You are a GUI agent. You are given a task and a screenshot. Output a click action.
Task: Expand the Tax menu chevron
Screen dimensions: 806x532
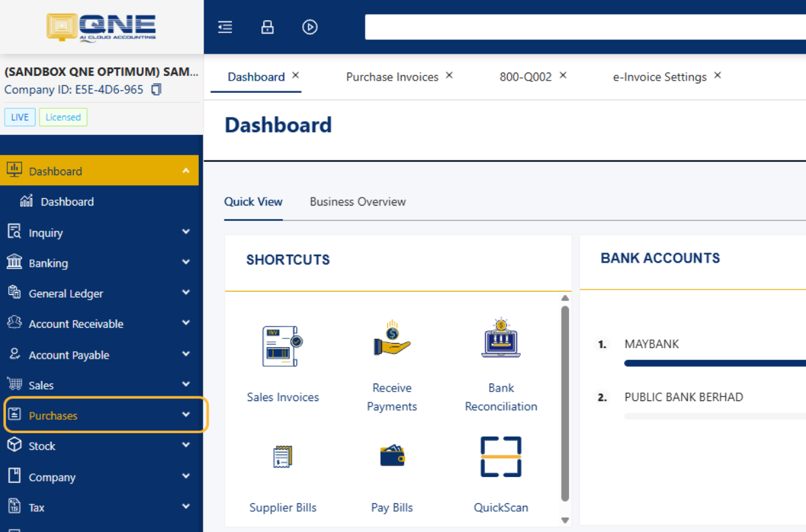[186, 507]
